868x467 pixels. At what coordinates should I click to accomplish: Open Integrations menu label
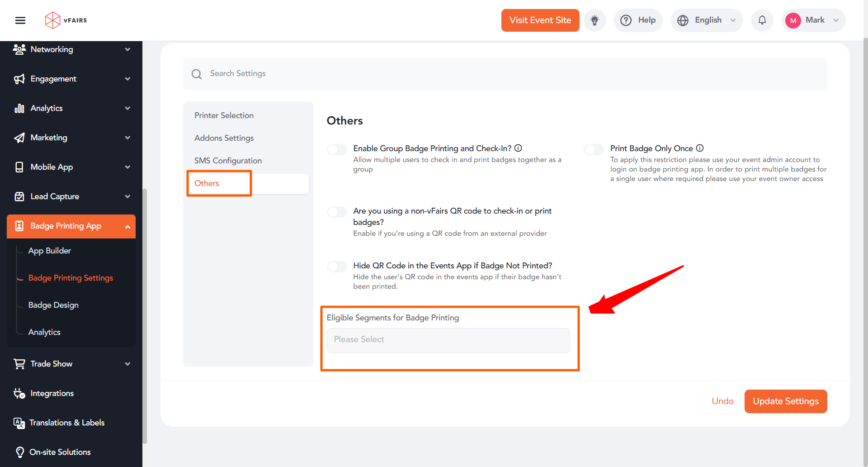pyautogui.click(x=52, y=393)
